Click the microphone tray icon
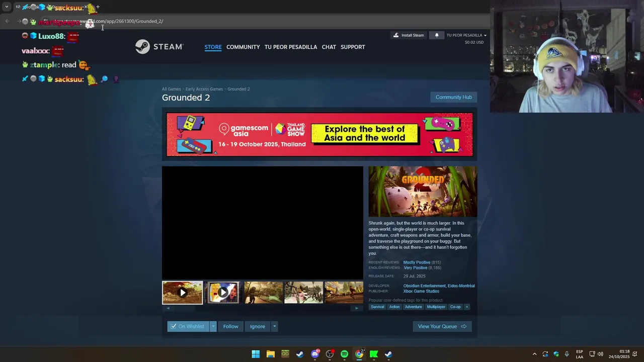Viewport: 644px width, 362px height. point(567,354)
